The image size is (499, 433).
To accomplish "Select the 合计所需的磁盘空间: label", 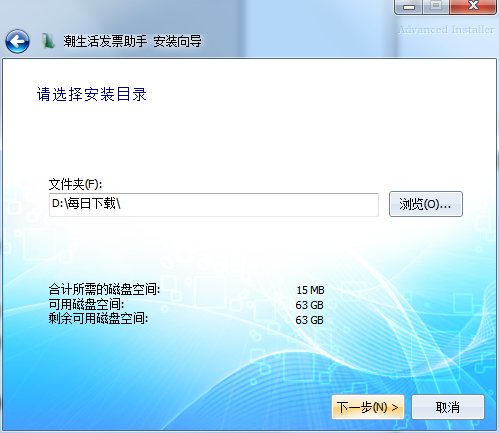I will 104,289.
